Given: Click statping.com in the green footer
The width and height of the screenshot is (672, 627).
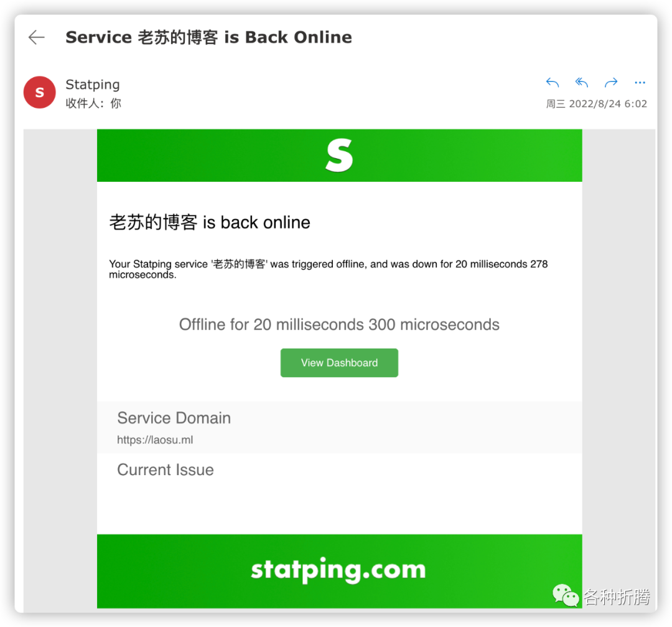Looking at the screenshot, I should [338, 570].
